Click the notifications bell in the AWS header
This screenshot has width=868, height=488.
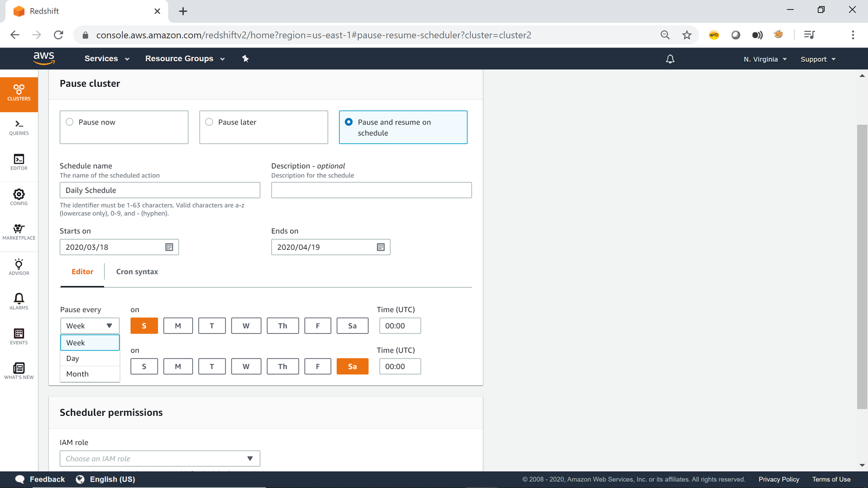[670, 59]
